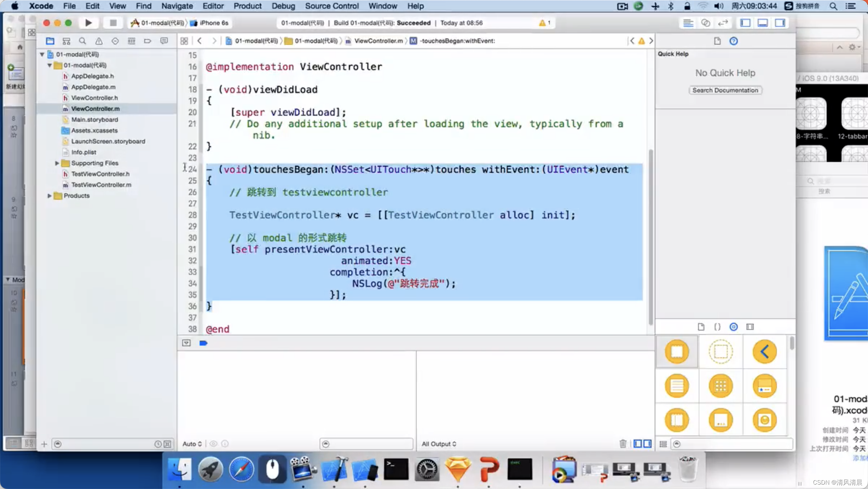Show the Code Snippet library
The width and height of the screenshot is (868, 489).
717,327
